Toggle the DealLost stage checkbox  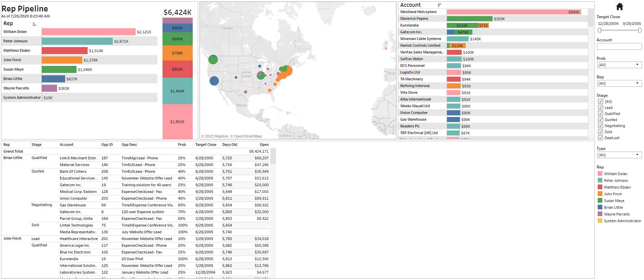pyautogui.click(x=600, y=138)
